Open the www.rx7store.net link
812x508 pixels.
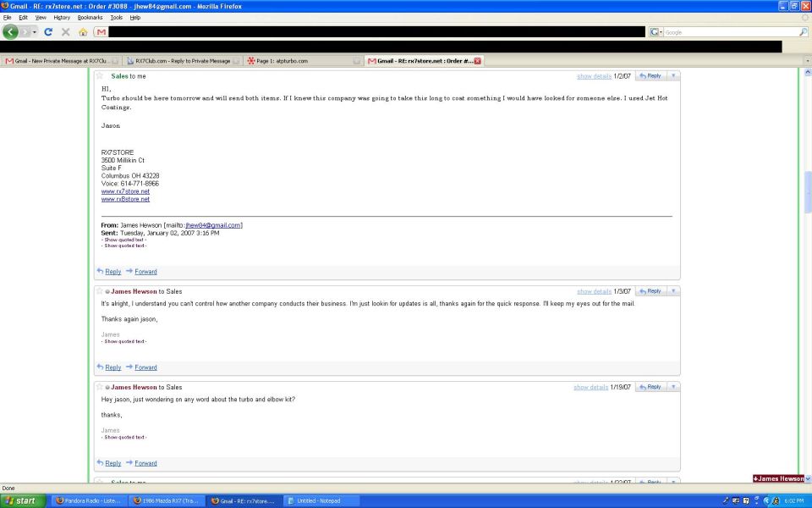[x=125, y=191]
